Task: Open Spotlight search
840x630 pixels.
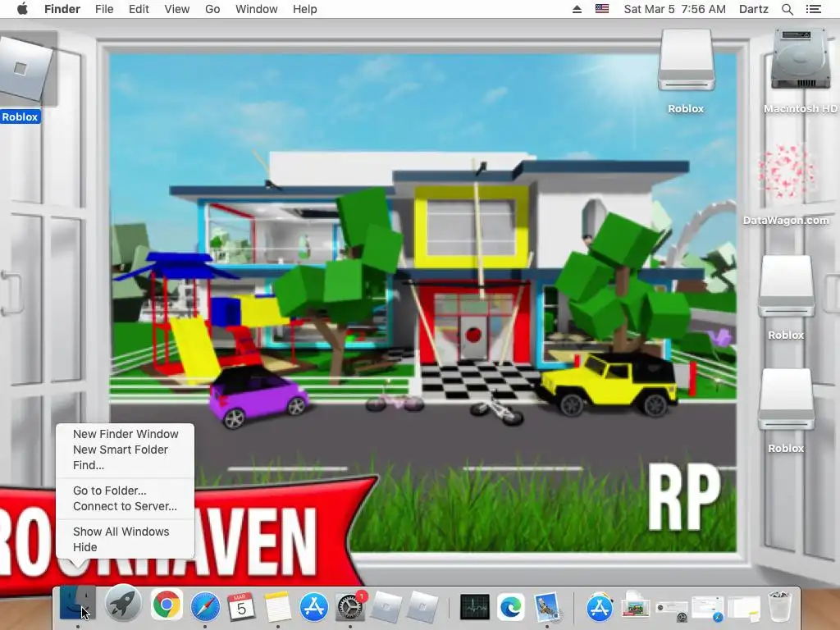Action: pos(787,9)
